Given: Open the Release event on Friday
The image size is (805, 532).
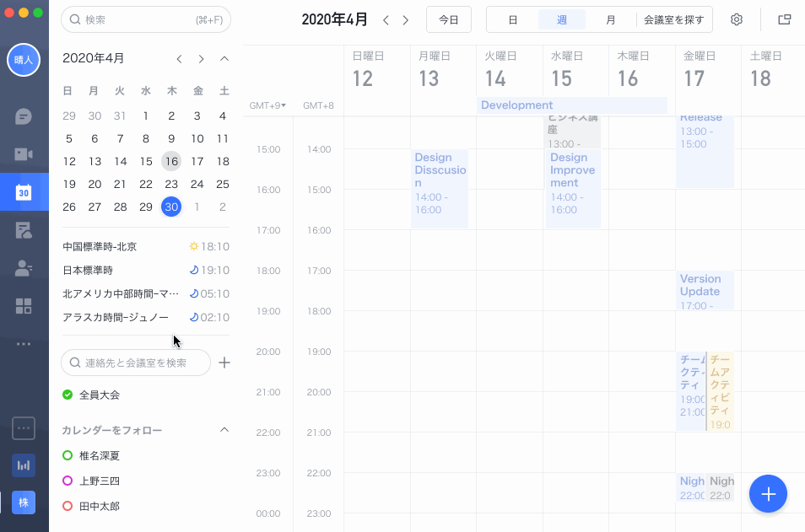Looking at the screenshot, I should [705, 152].
